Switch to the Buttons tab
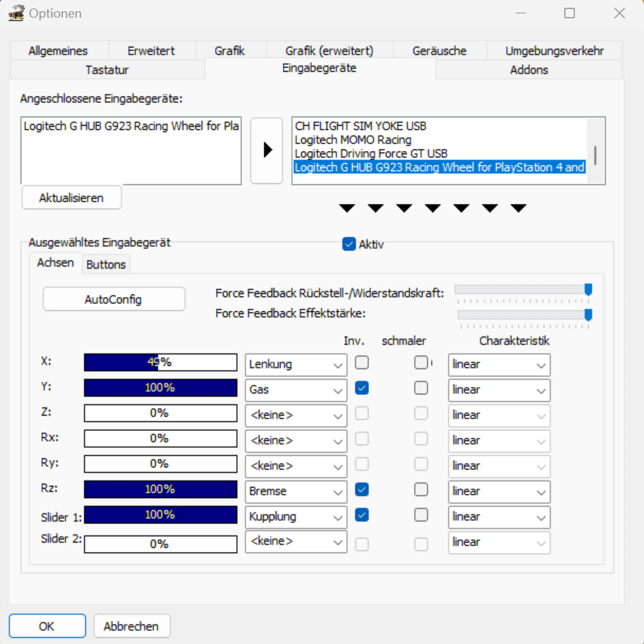Viewport: 644px width, 644px height. click(x=106, y=265)
